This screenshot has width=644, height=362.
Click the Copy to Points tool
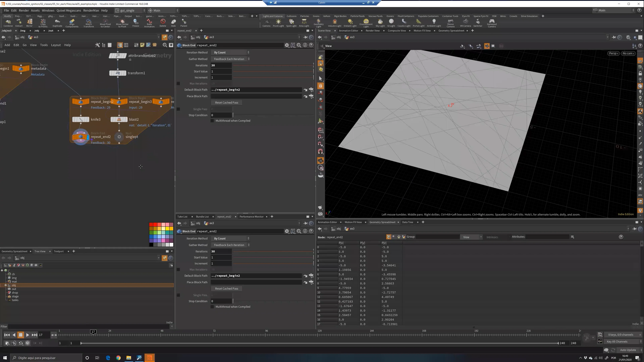43,23
